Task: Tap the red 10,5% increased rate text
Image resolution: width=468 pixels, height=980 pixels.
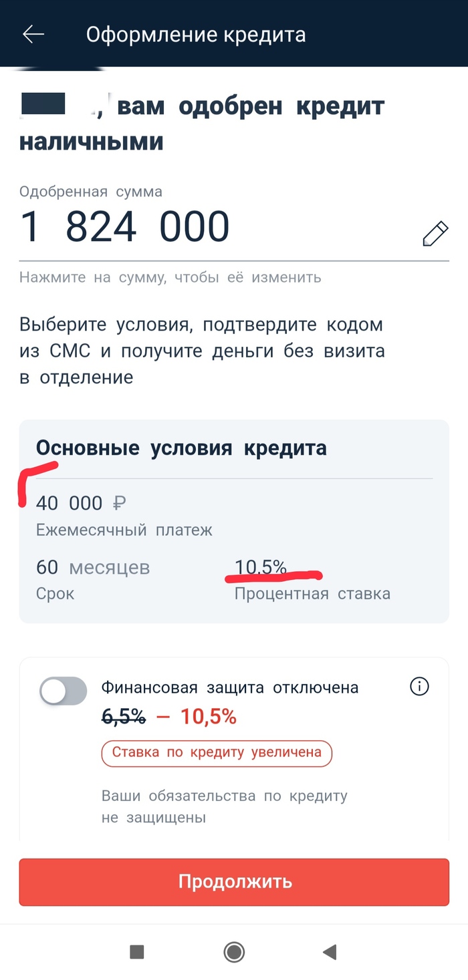Action: [x=208, y=717]
